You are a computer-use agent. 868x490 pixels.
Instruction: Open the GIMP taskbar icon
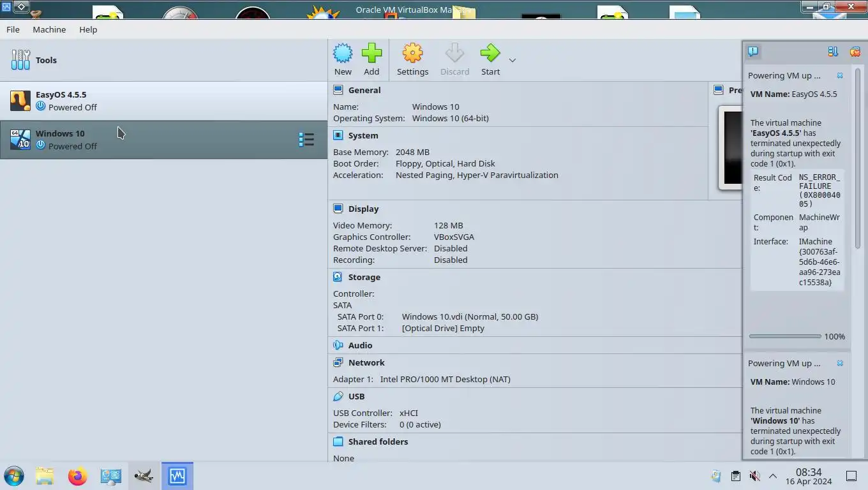[144, 476]
